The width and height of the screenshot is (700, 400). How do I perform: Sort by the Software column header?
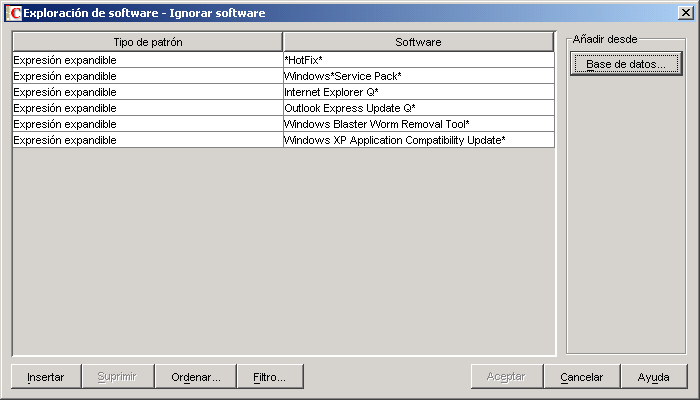(418, 42)
